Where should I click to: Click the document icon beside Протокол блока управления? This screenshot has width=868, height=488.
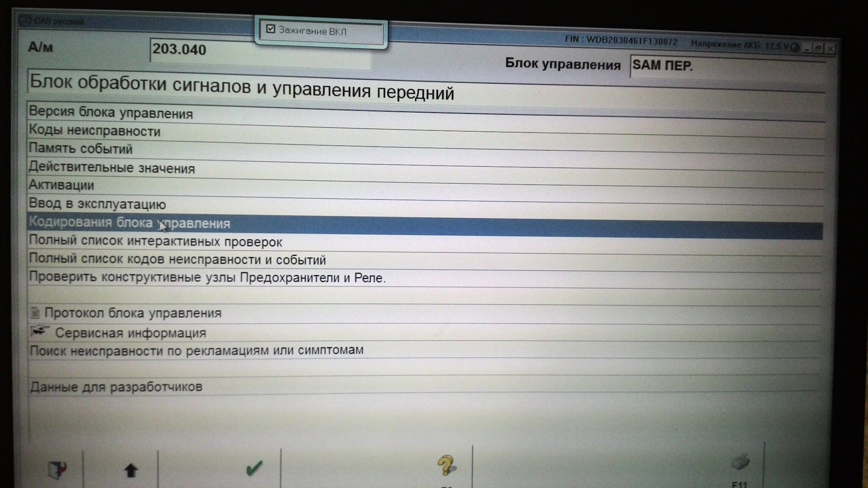pos(35,313)
